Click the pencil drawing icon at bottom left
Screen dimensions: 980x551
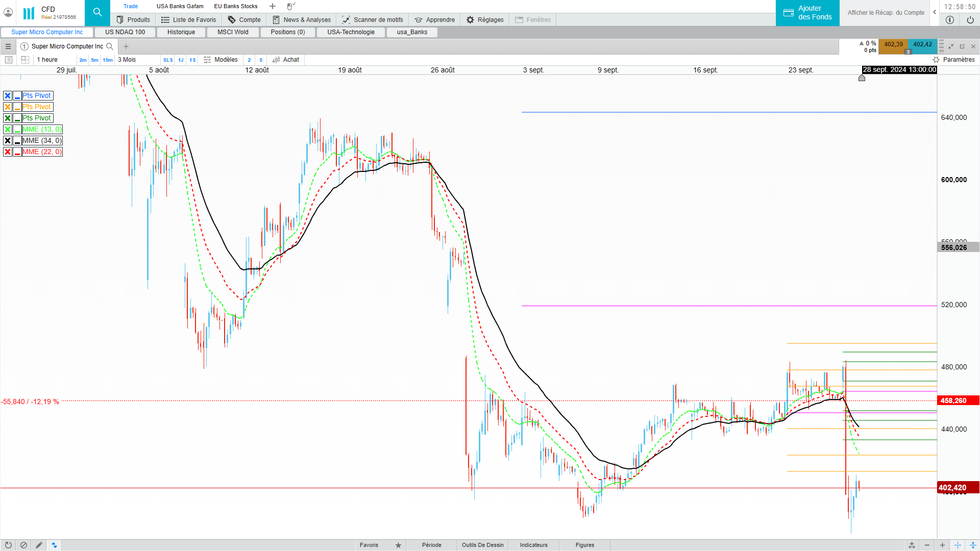coord(39,545)
